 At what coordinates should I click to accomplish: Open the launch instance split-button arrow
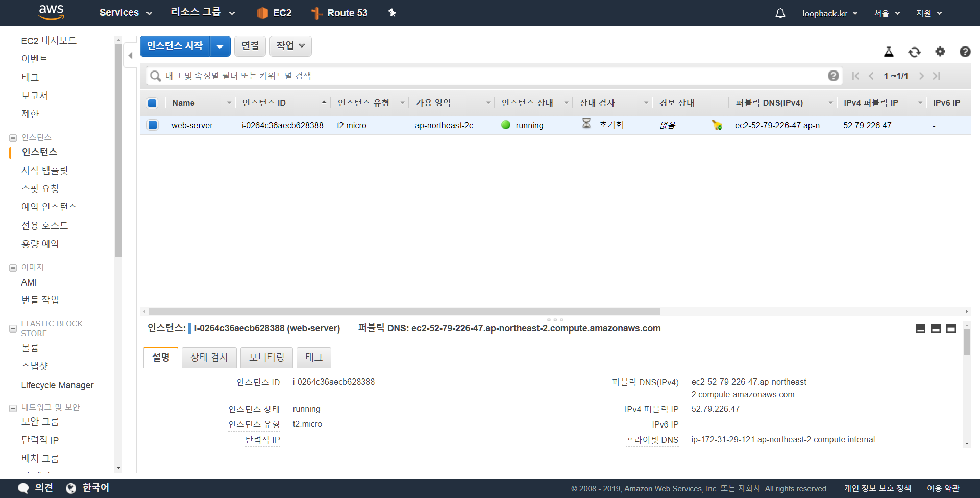[x=220, y=46]
